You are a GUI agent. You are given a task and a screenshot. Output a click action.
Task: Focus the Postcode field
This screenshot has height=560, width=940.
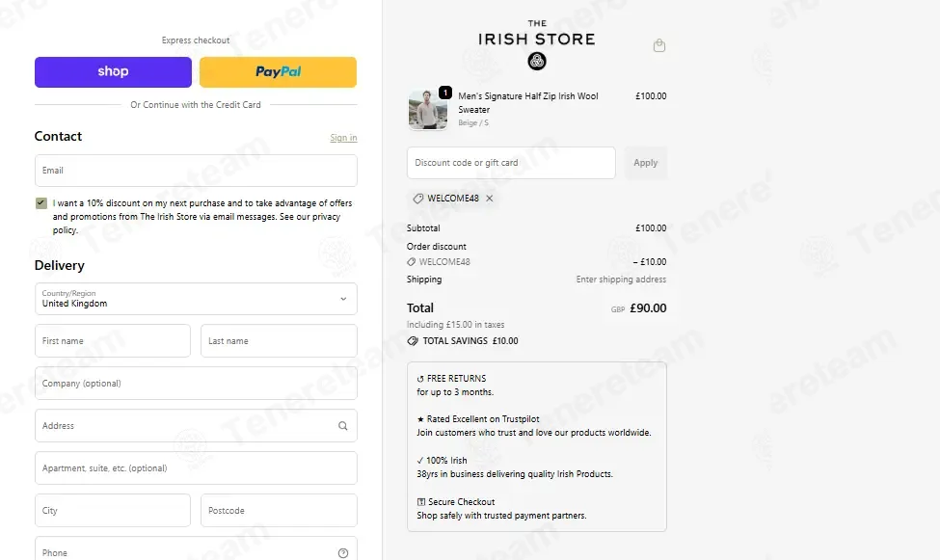(x=279, y=510)
